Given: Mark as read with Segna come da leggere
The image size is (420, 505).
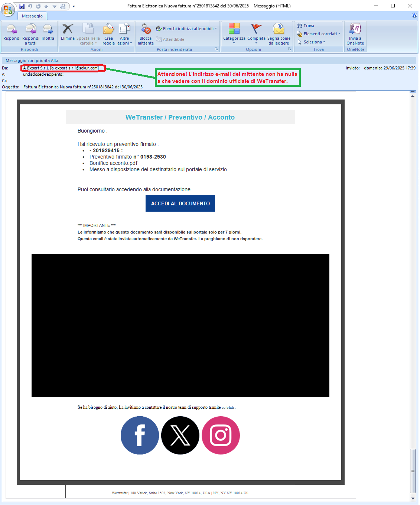Looking at the screenshot, I should point(279,34).
